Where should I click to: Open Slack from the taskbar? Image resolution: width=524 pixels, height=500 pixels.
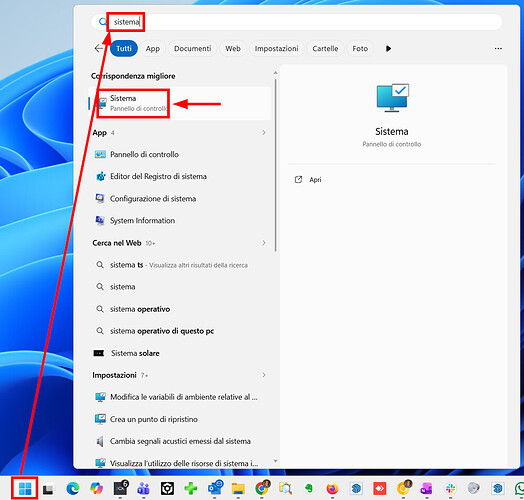[450, 489]
